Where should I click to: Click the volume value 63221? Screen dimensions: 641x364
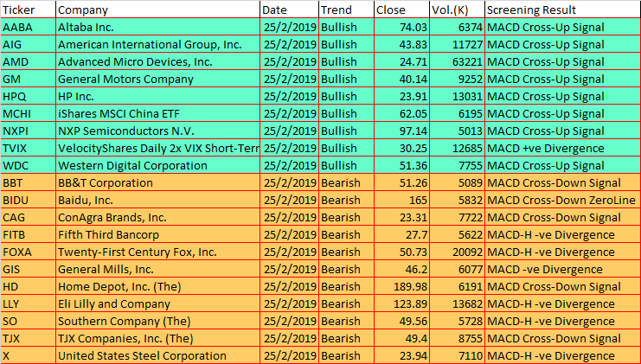click(457, 61)
